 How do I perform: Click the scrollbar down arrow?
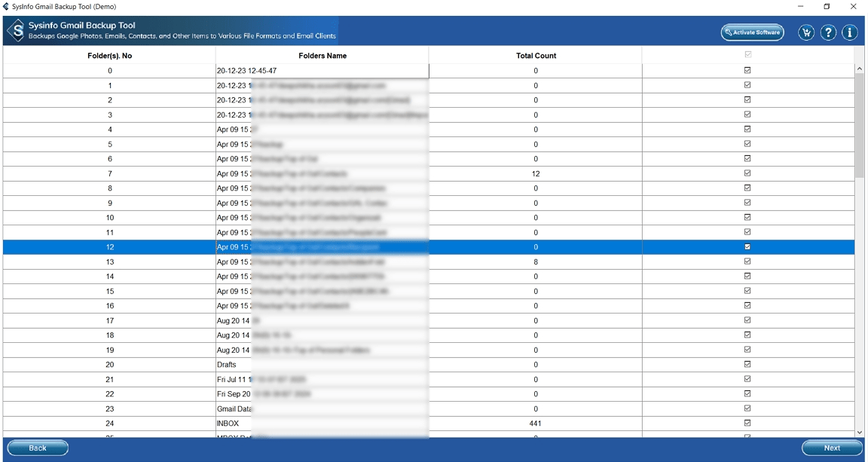pyautogui.click(x=860, y=433)
